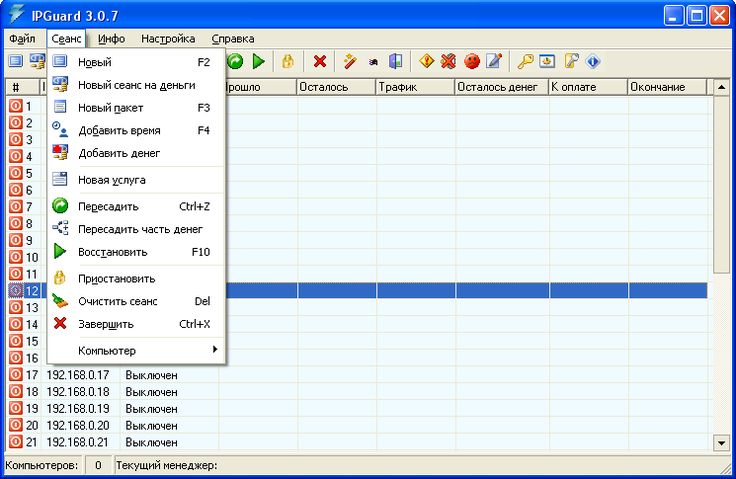Click the yellow padlock Pause toolbar icon
736x479 pixels.
(288, 61)
